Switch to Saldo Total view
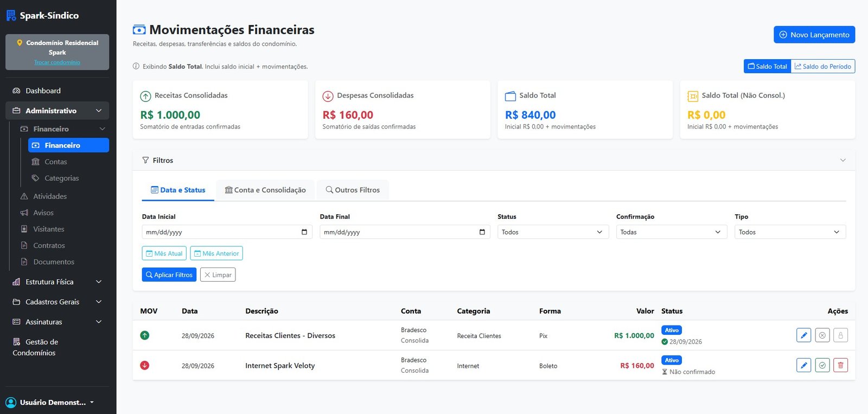Image resolution: width=868 pixels, height=414 pixels. (x=767, y=66)
